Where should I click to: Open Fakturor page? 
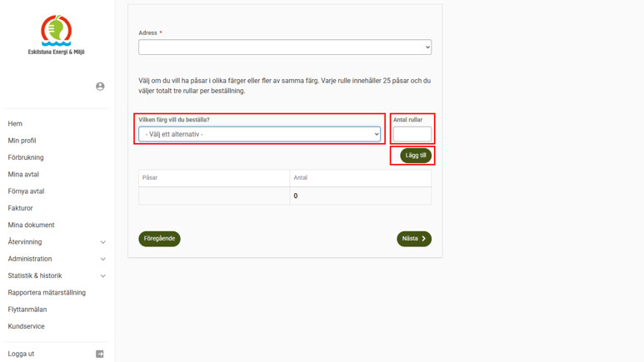click(x=21, y=208)
